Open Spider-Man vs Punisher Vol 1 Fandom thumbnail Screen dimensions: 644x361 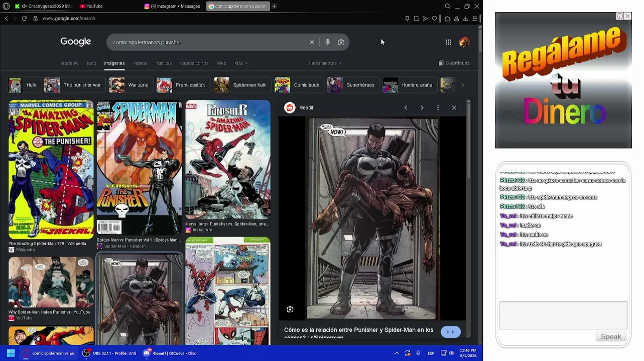coord(140,167)
